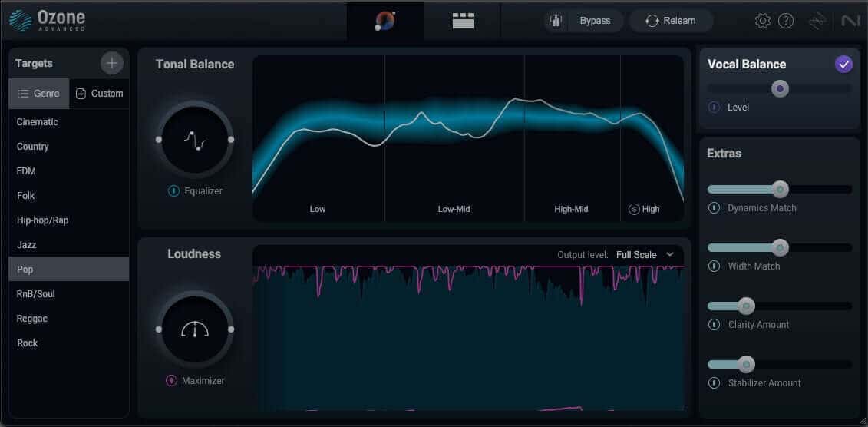The image size is (868, 427).
Task: Open the Equalizer module dial
Action: click(195, 140)
